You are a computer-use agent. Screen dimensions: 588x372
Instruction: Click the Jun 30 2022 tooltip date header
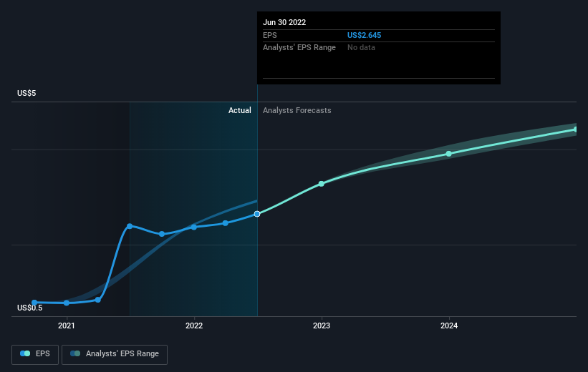pyautogui.click(x=284, y=22)
